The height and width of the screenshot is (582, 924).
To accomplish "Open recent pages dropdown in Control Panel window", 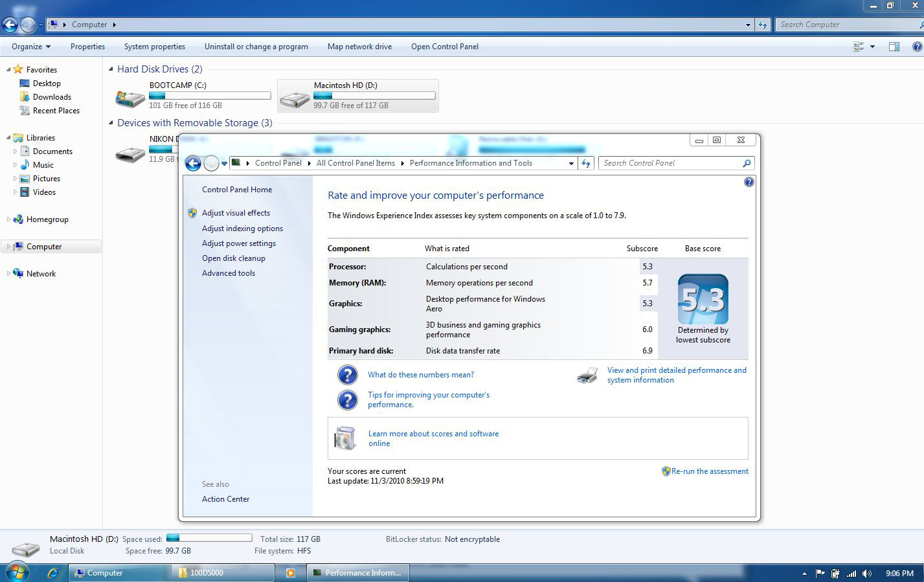I will tap(224, 163).
